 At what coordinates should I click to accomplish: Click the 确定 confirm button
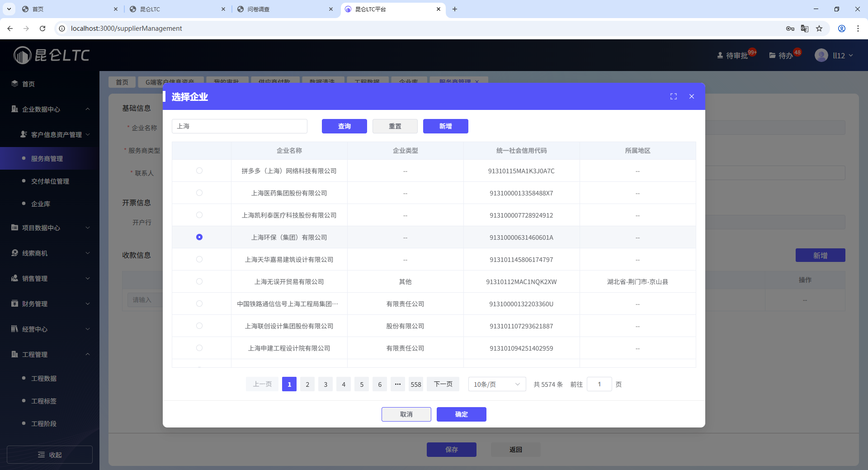461,414
